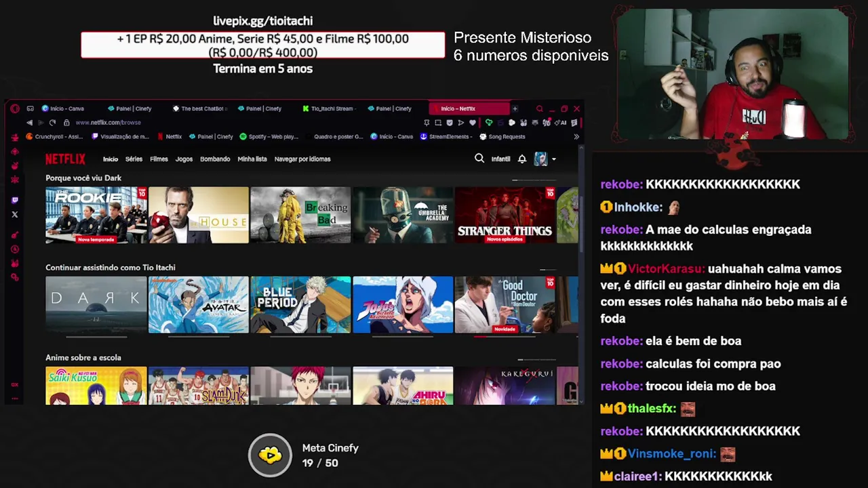Screen dimensions: 868x488
Task: Click Vinsmoke_roni username in chat
Action: [671, 454]
